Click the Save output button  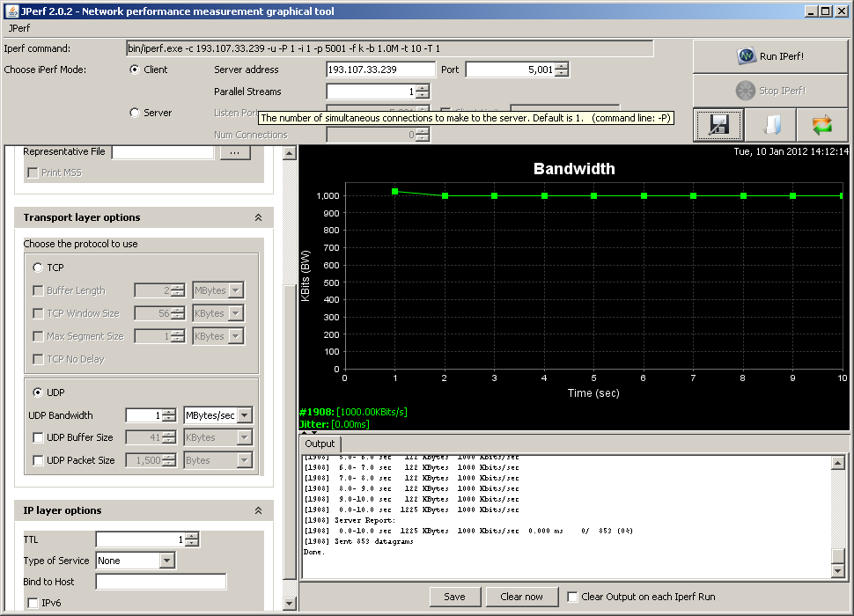point(454,597)
